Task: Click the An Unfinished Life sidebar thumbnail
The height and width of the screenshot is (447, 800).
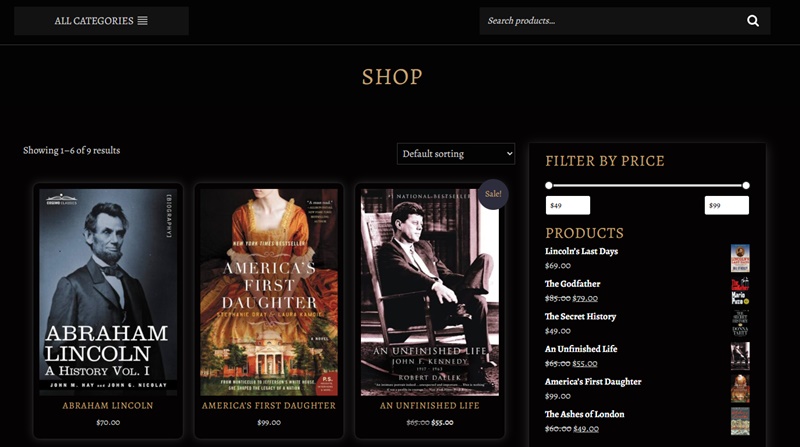Action: [x=740, y=356]
